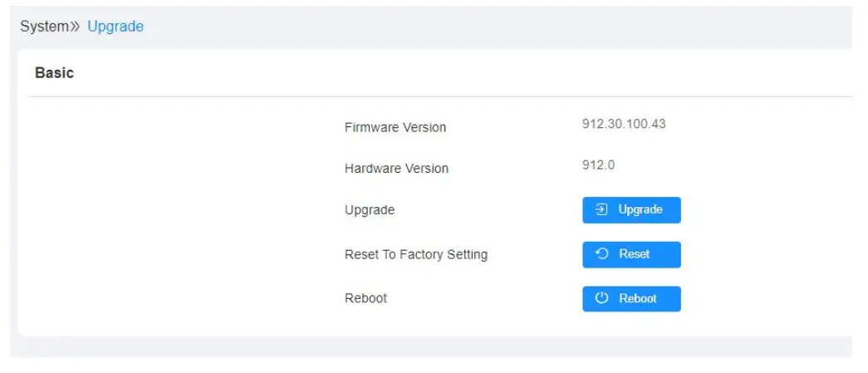Screen dimensions: 868x373
Task: Click the Upgrade row label text
Action: pos(370,210)
